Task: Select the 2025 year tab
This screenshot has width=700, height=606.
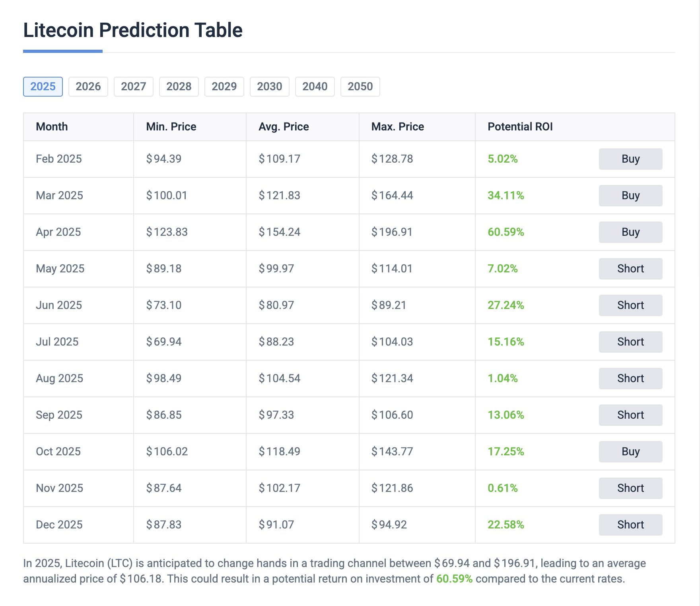Action: [x=43, y=87]
